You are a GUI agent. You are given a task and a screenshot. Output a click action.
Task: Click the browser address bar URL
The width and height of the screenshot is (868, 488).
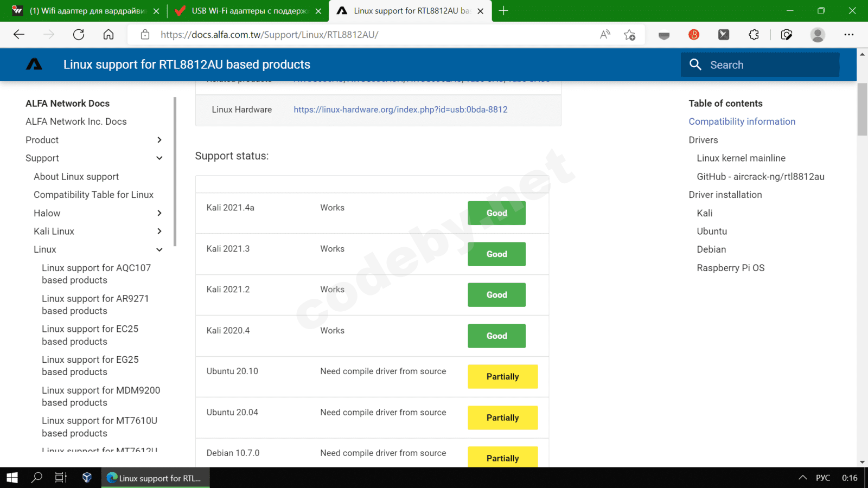269,35
